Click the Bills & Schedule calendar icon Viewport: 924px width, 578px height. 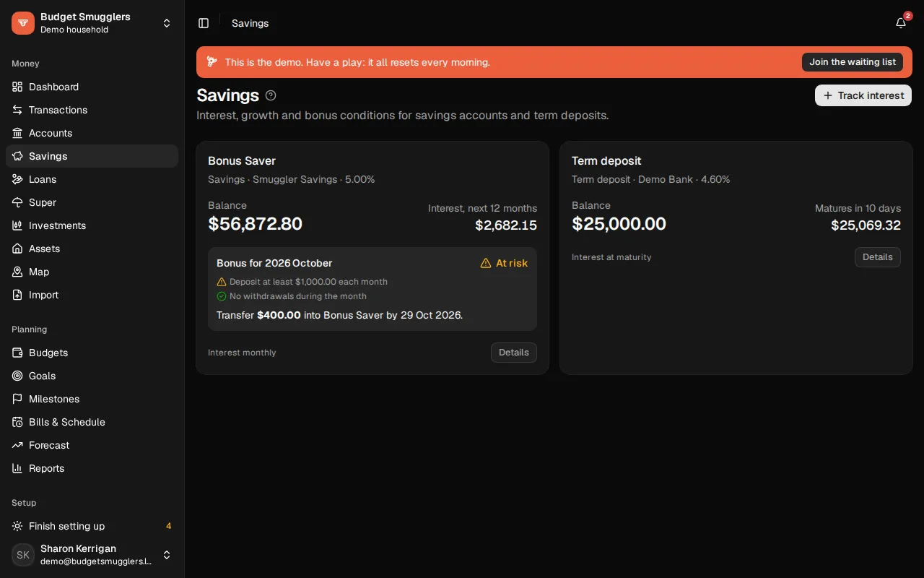click(x=17, y=422)
